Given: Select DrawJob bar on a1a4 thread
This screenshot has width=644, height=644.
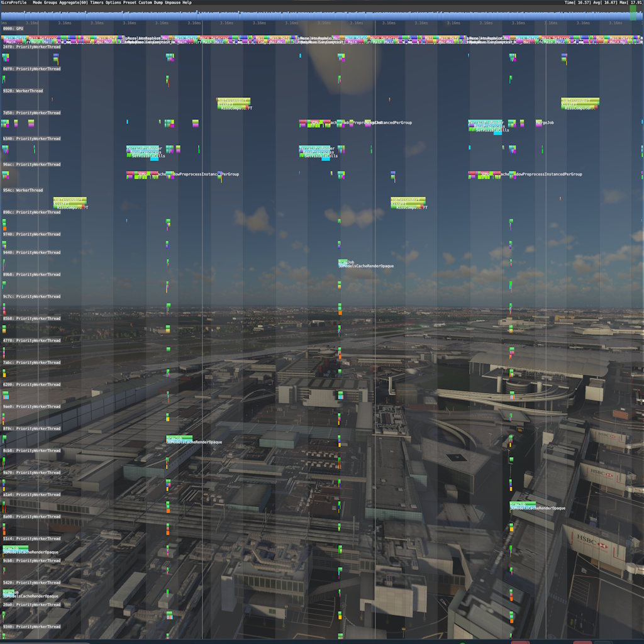Looking at the screenshot, I should (x=523, y=504).
